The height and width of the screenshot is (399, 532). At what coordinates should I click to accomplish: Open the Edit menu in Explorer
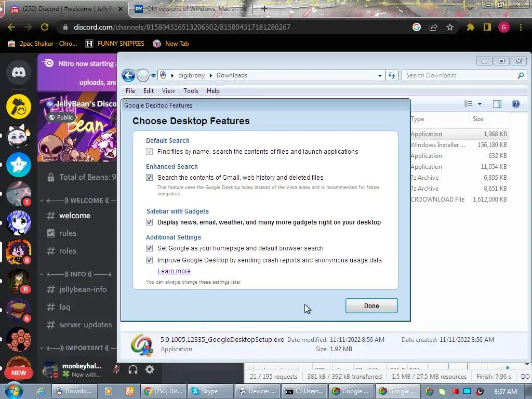point(148,91)
